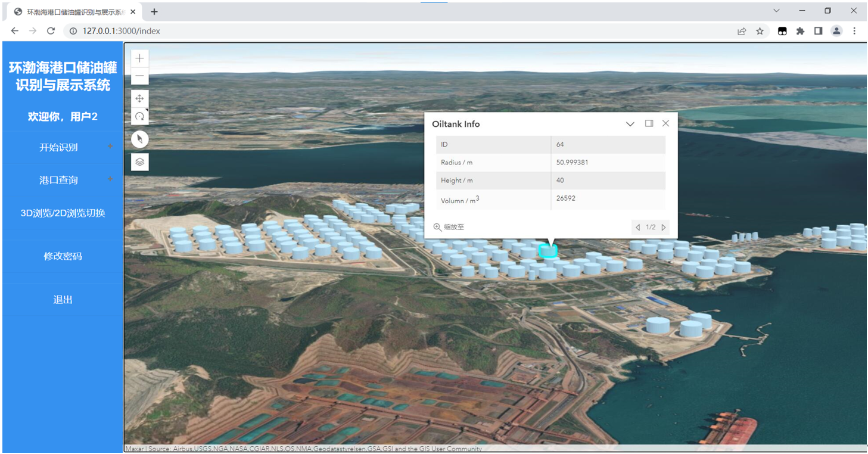868x454 pixels.
Task: Open the browser three-dot menu
Action: pos(854,31)
